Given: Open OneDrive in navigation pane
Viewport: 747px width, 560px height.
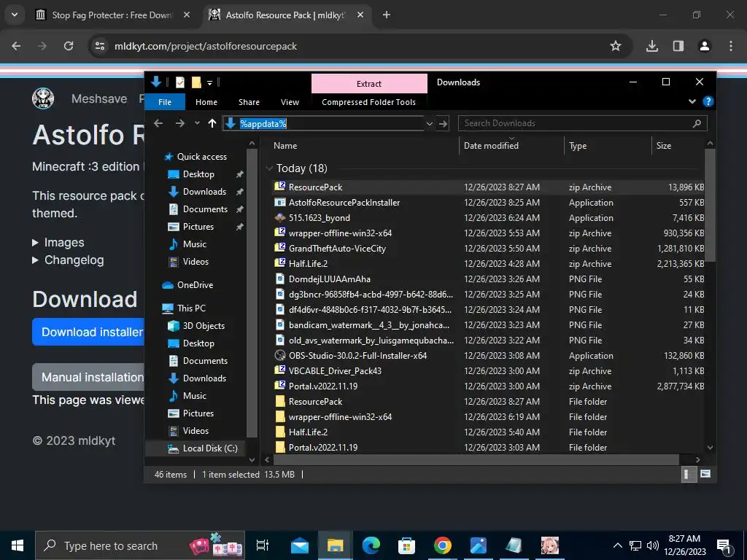Looking at the screenshot, I should click(x=195, y=285).
